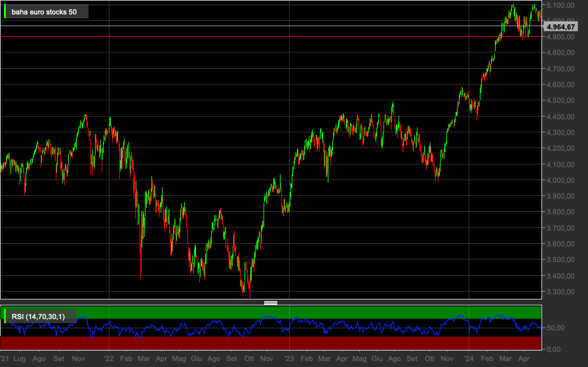Click the dark red oversold zone in RSI panel

point(271,343)
